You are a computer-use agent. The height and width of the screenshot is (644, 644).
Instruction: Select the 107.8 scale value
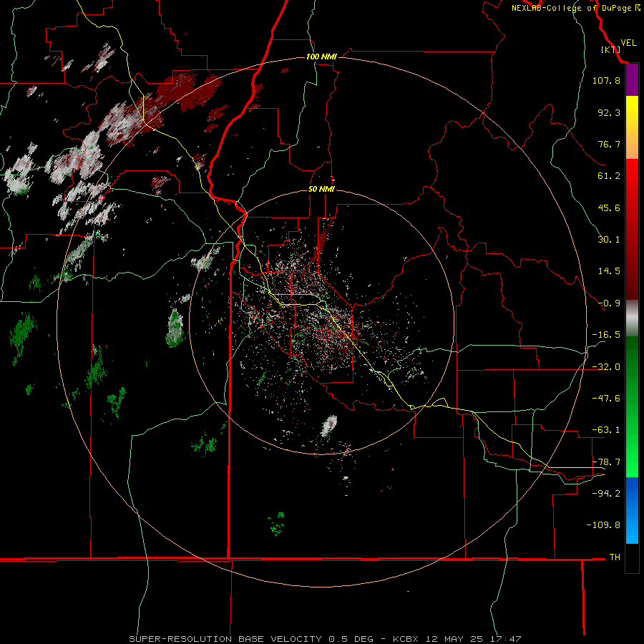(x=606, y=80)
